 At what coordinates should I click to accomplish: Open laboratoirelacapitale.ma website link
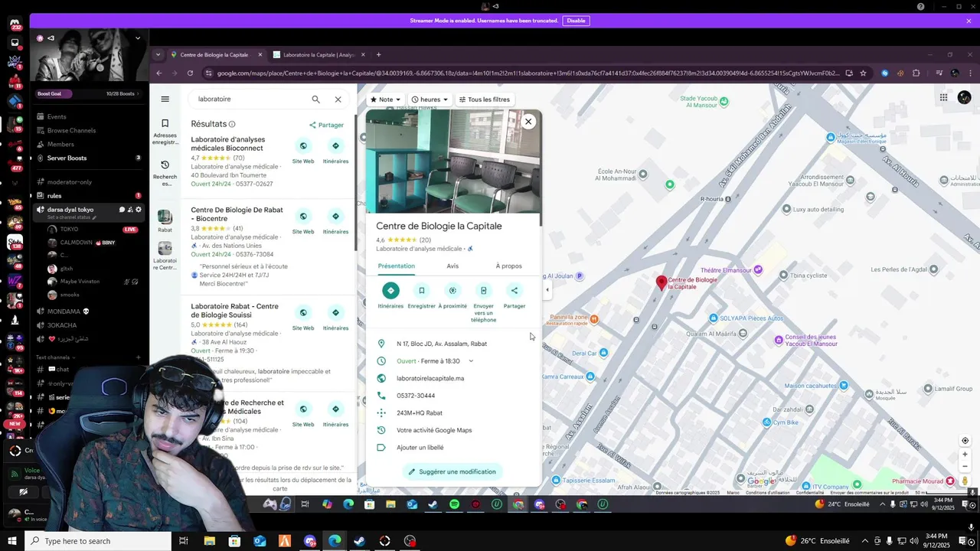[x=430, y=378]
